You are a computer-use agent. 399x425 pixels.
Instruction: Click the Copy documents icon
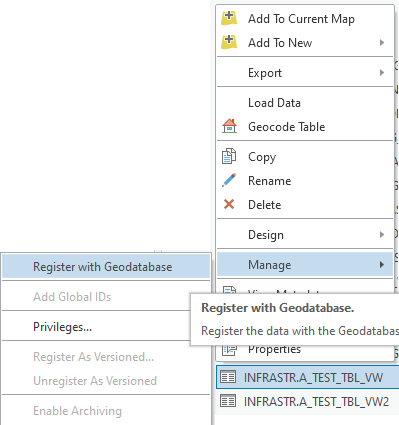click(229, 156)
